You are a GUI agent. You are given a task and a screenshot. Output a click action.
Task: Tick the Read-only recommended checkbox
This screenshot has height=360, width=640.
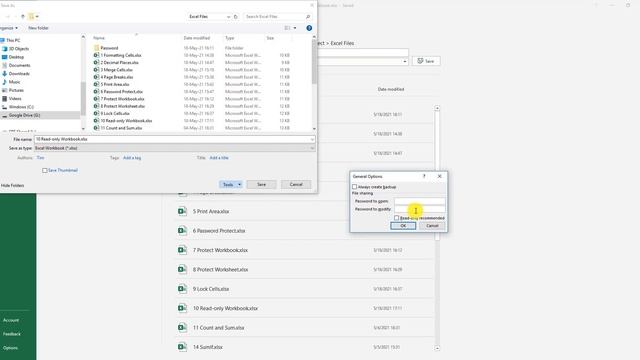coord(396,218)
